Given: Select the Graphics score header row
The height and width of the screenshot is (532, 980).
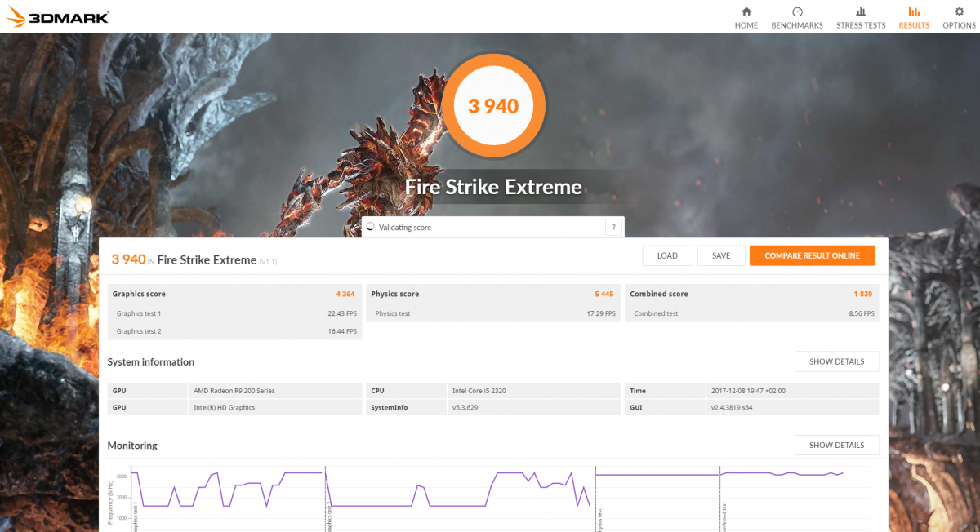Looking at the screenshot, I should tap(234, 294).
